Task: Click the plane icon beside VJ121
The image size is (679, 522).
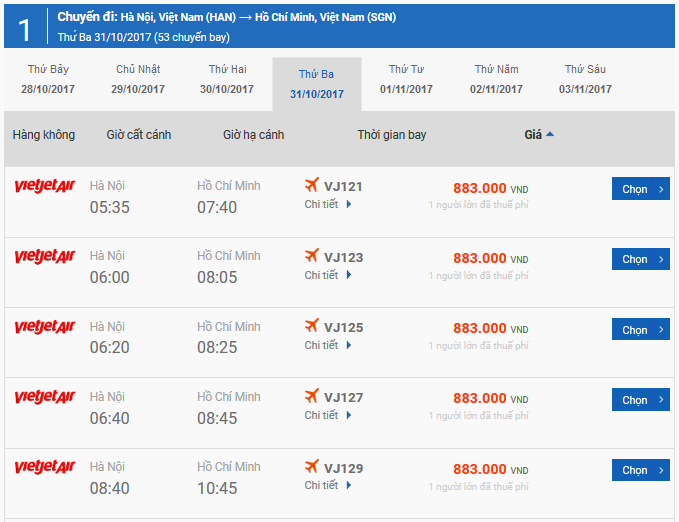Action: [x=312, y=186]
